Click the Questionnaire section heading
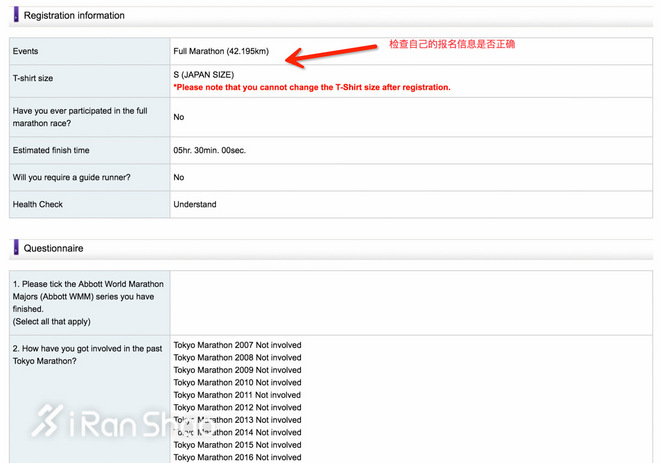This screenshot has width=660, height=463. coord(53,248)
